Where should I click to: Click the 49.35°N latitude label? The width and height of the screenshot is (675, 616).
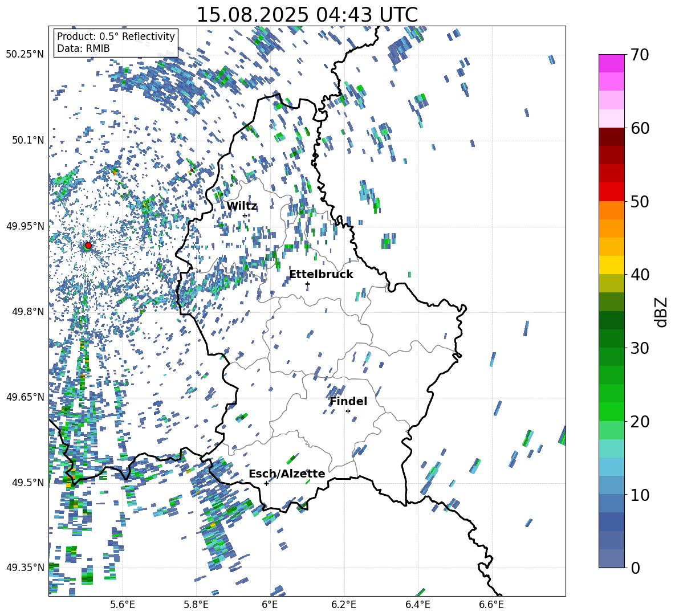(x=25, y=568)
